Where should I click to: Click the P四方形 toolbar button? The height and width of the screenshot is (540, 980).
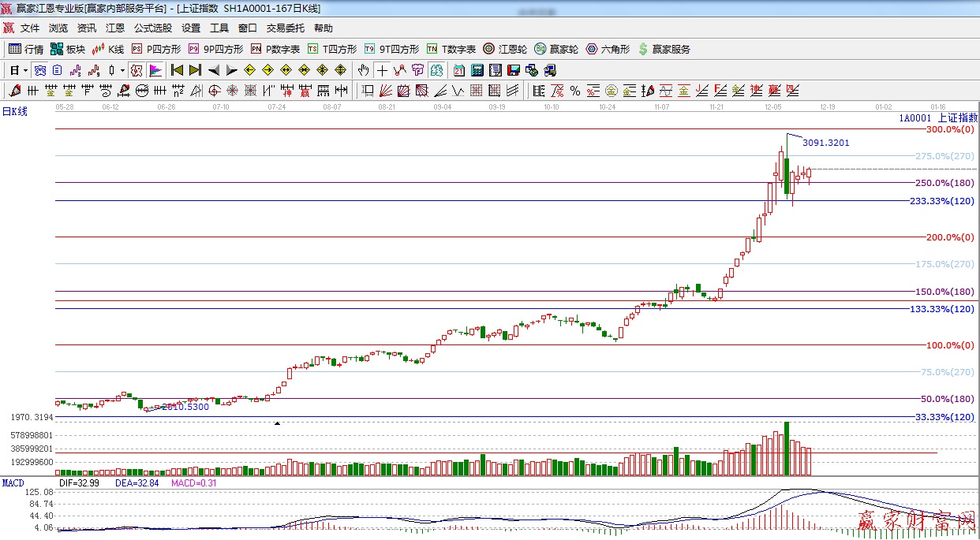point(157,49)
